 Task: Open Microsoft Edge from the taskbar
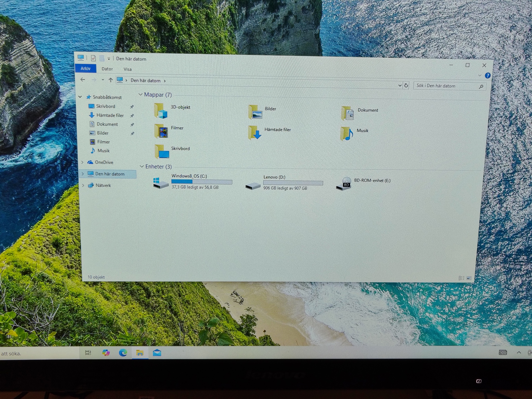123,353
